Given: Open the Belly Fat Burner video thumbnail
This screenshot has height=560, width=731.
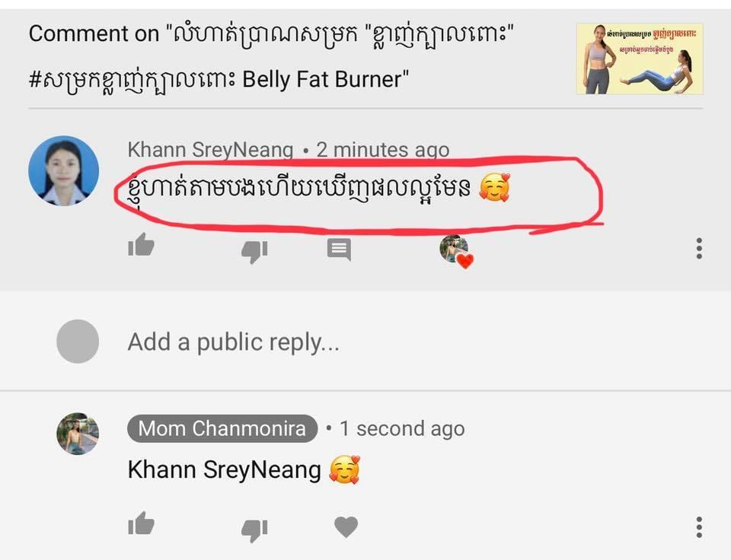Looking at the screenshot, I should point(640,59).
